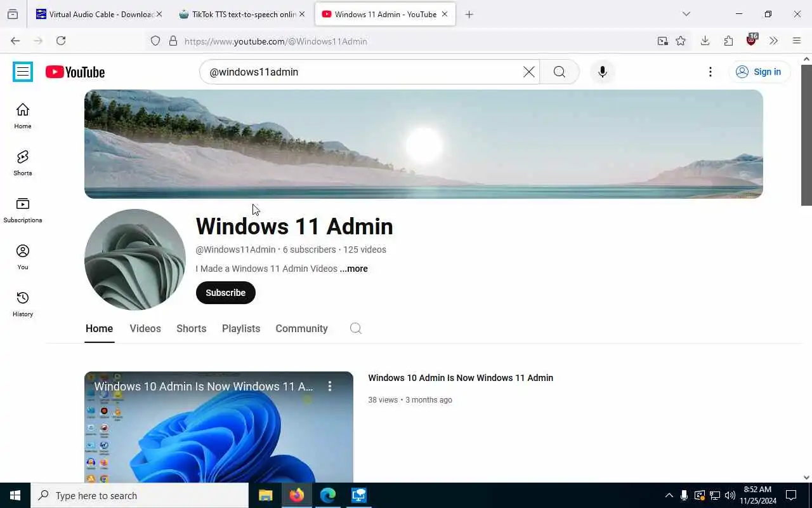
Task: Open the channel Playlists tab
Action: click(x=241, y=328)
